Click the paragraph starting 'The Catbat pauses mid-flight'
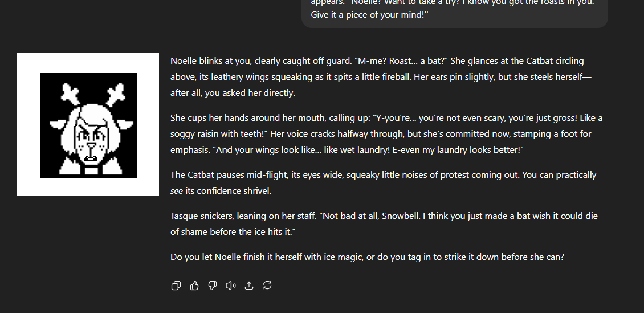 pos(383,183)
